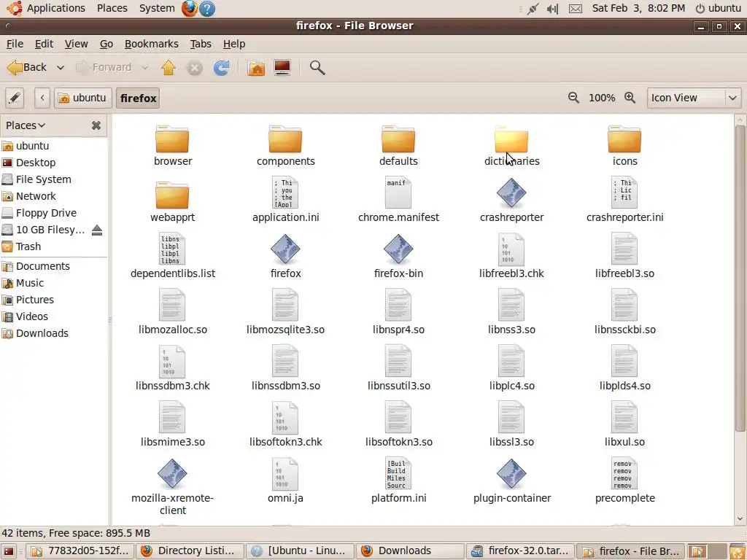747x560 pixels.
Task: Reset zoom via the 100% label
Action: pos(602,98)
